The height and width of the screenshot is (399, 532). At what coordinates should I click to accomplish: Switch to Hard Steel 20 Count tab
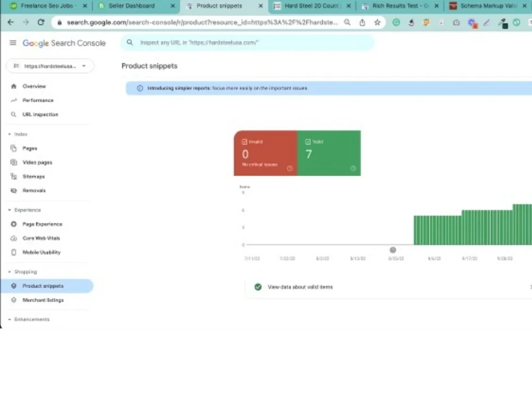coord(312,6)
